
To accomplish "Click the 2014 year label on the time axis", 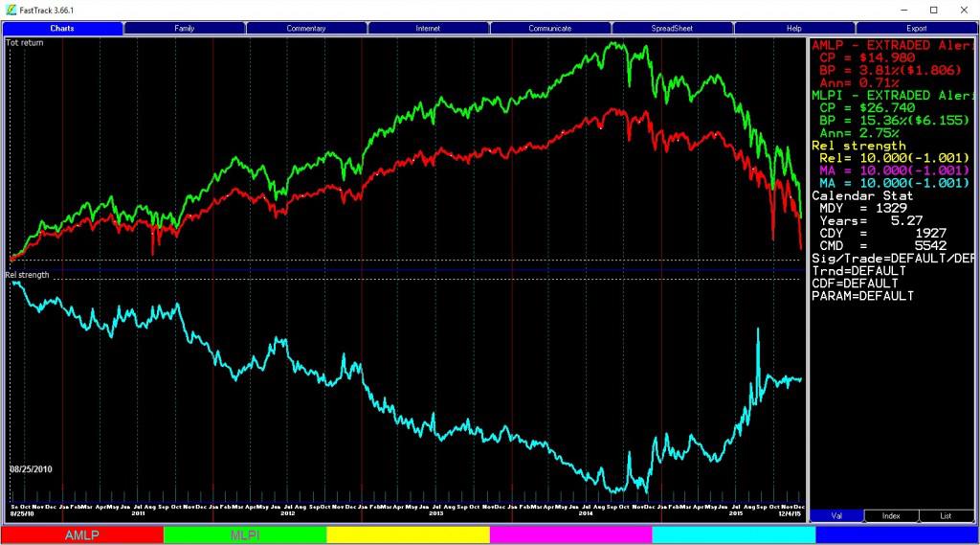I will pos(586,513).
